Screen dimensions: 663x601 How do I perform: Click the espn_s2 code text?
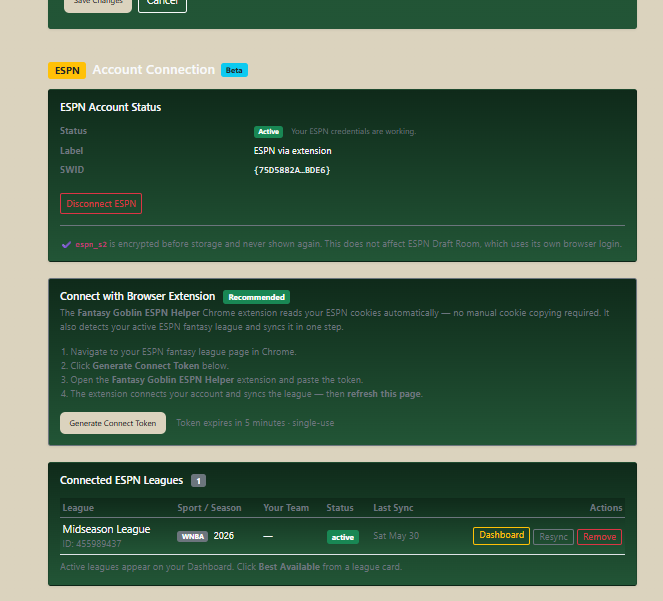(91, 244)
